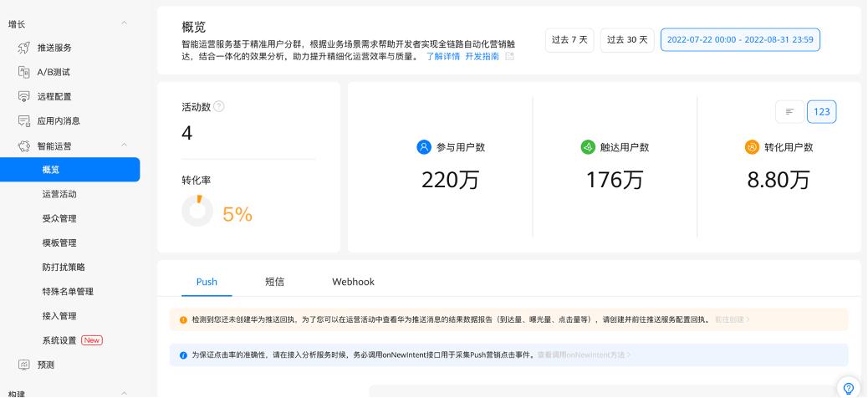Click the 过去 30 天 button
The width and height of the screenshot is (868, 398).
pos(627,40)
